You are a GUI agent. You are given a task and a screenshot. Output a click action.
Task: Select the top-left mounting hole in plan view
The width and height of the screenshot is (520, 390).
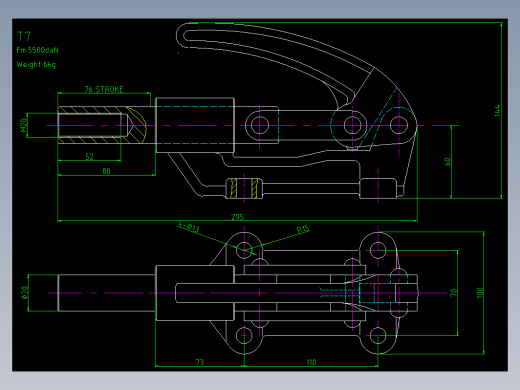tap(244, 250)
